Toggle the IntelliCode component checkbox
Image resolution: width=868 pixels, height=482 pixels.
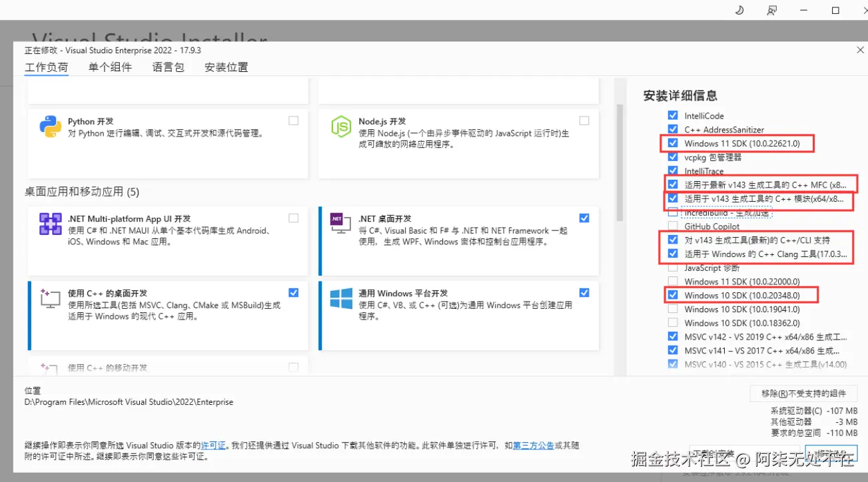673,115
